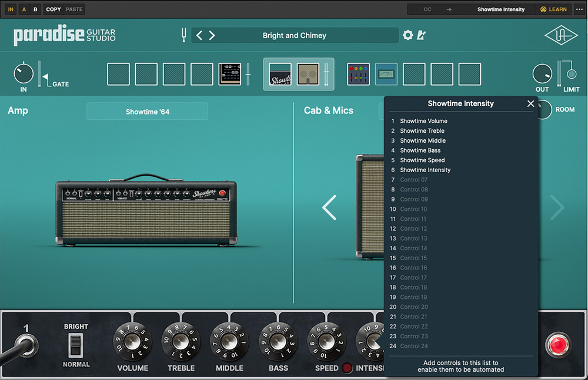This screenshot has width=588, height=380.
Task: Select the speaker cabinet slot icon
Action: [x=308, y=75]
